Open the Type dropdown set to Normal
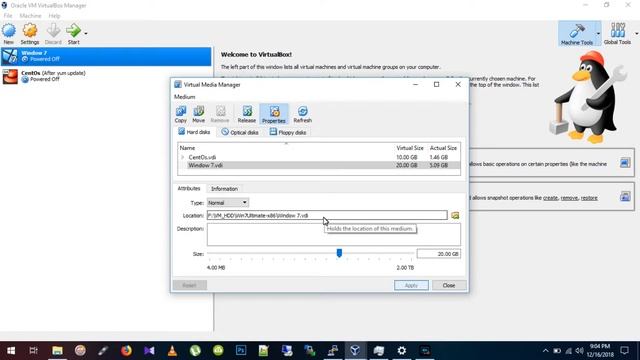 click(x=228, y=202)
